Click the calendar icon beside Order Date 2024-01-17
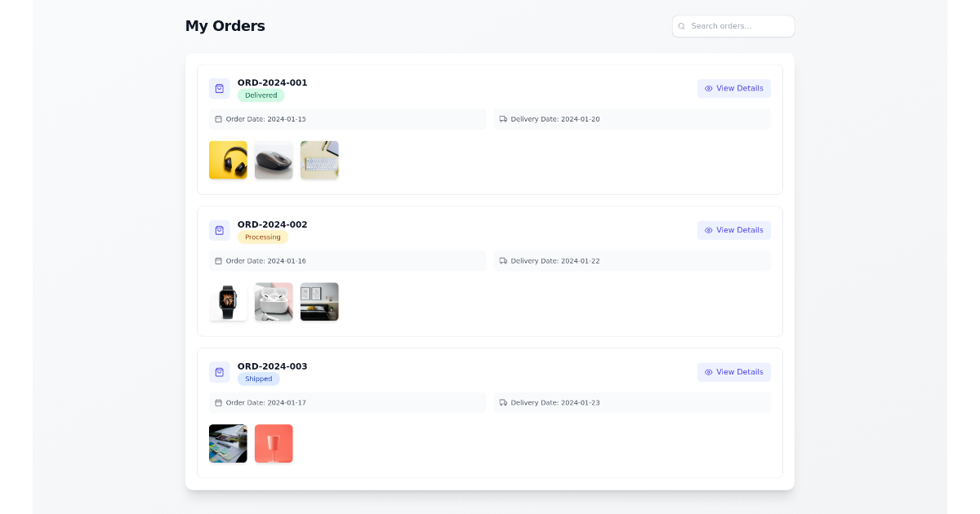The height and width of the screenshot is (514, 980). (217, 402)
